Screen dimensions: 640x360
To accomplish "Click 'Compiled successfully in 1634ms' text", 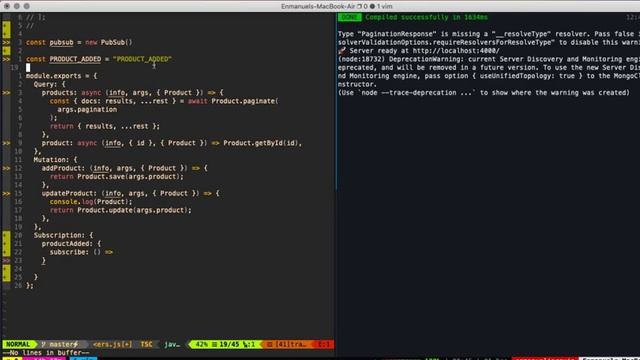I will [426, 17].
